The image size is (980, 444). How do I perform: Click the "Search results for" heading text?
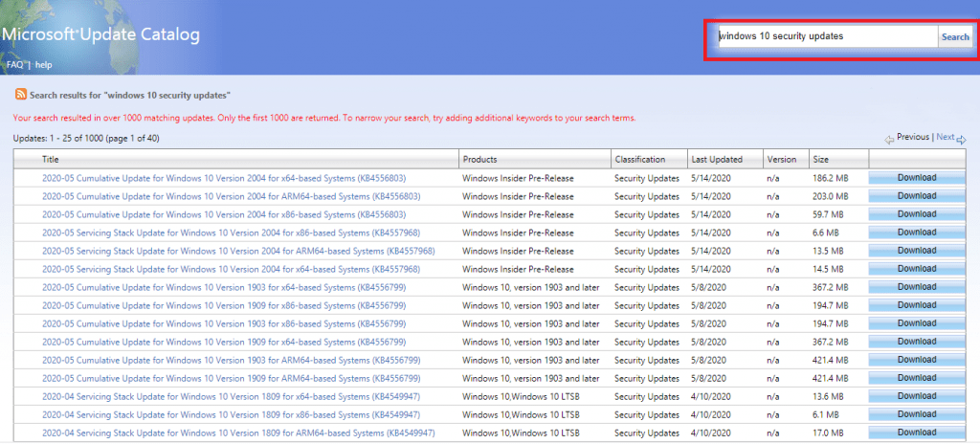(130, 95)
